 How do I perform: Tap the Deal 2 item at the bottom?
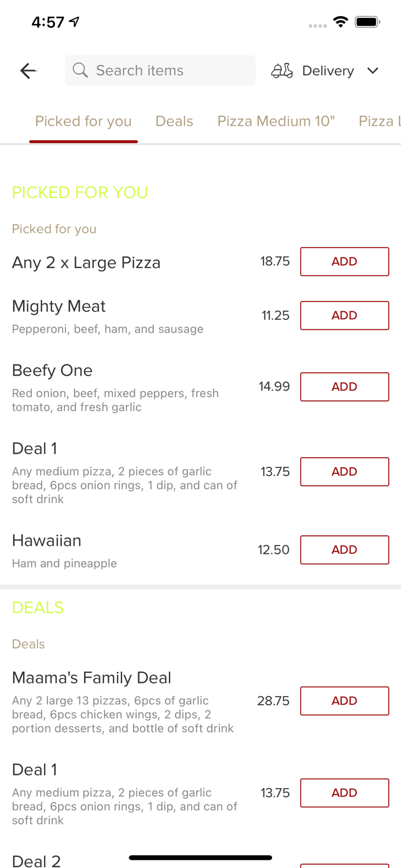(x=36, y=861)
